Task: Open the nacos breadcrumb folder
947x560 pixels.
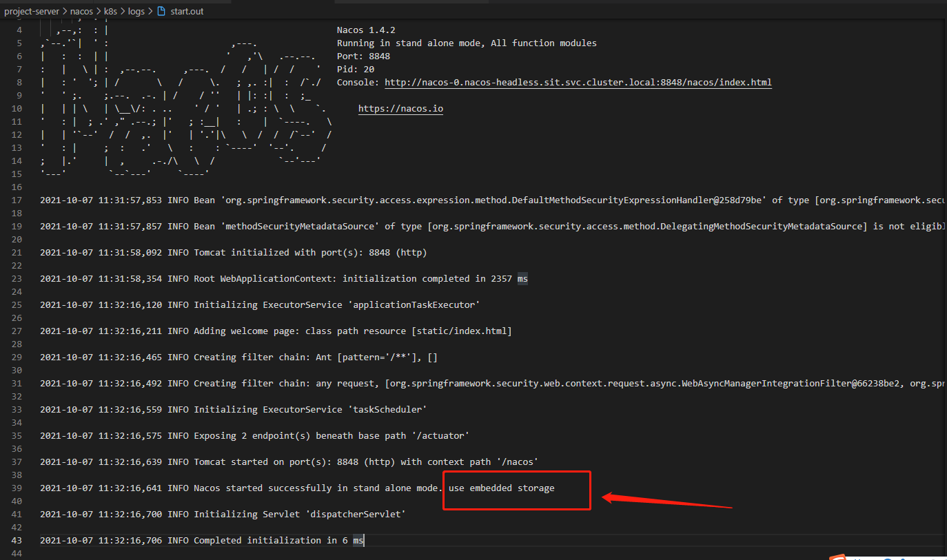Action: pos(81,11)
